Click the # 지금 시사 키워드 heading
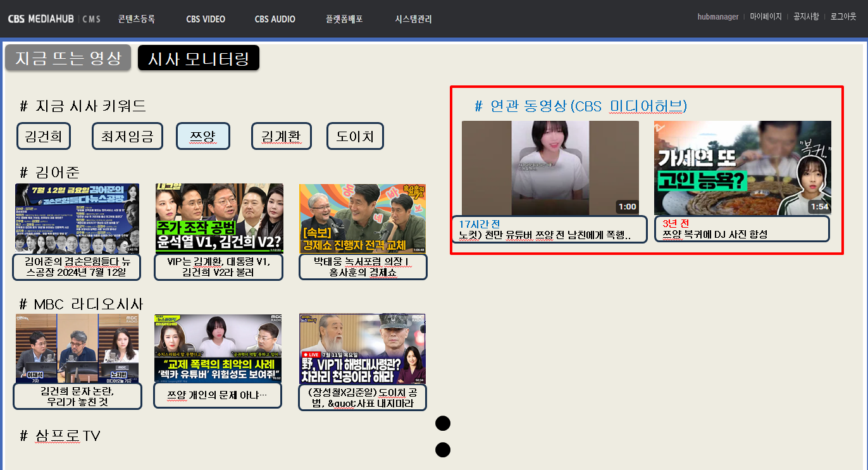This screenshot has height=470, width=868. point(83,106)
